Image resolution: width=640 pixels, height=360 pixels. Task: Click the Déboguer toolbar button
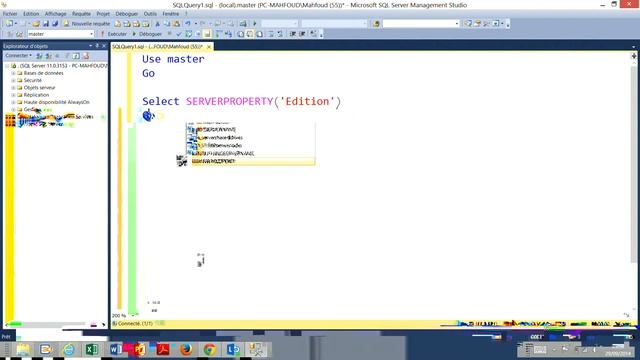(147, 34)
